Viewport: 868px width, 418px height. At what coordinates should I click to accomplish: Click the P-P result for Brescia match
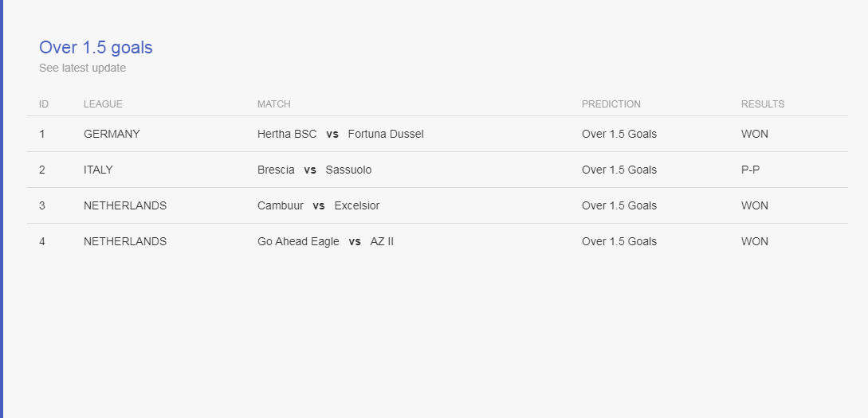click(750, 170)
